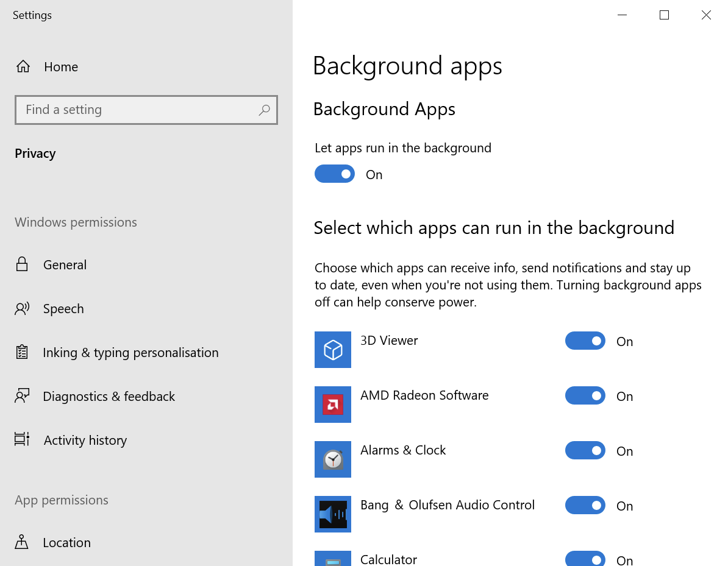Click the AMD Radeon Software app icon
728x566 pixels.
(x=333, y=405)
